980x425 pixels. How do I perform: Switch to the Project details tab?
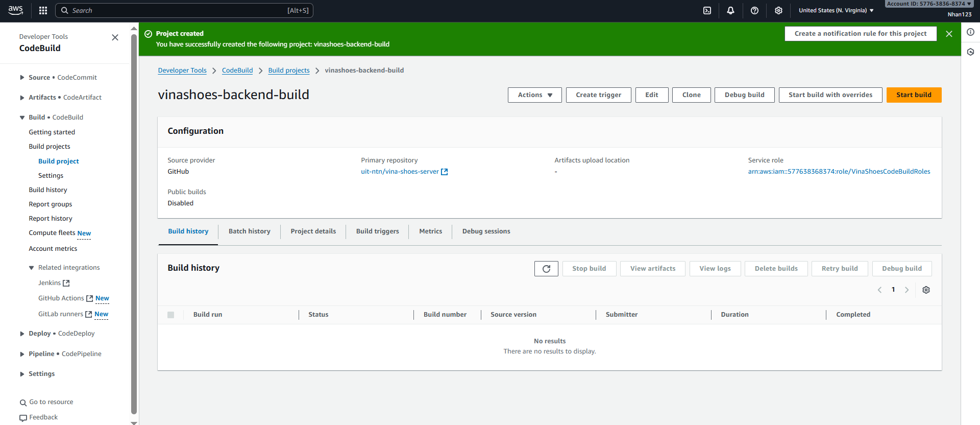coord(313,231)
